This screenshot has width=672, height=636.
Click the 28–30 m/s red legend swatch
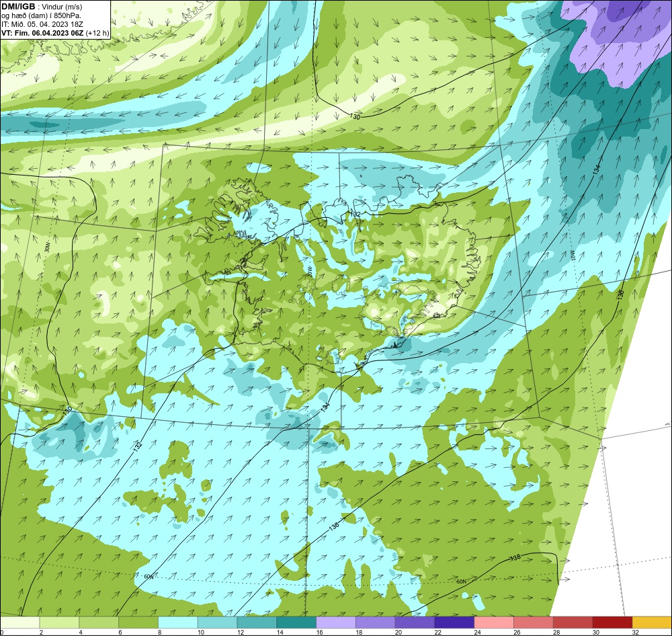(573, 623)
